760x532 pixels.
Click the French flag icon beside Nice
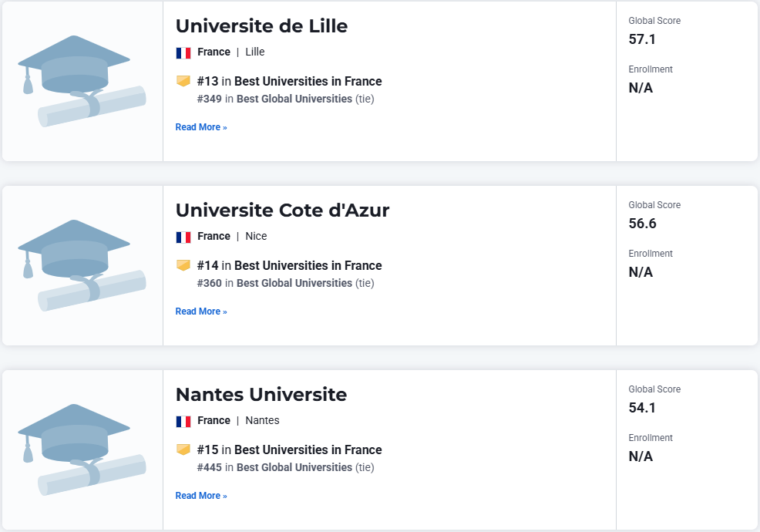183,237
